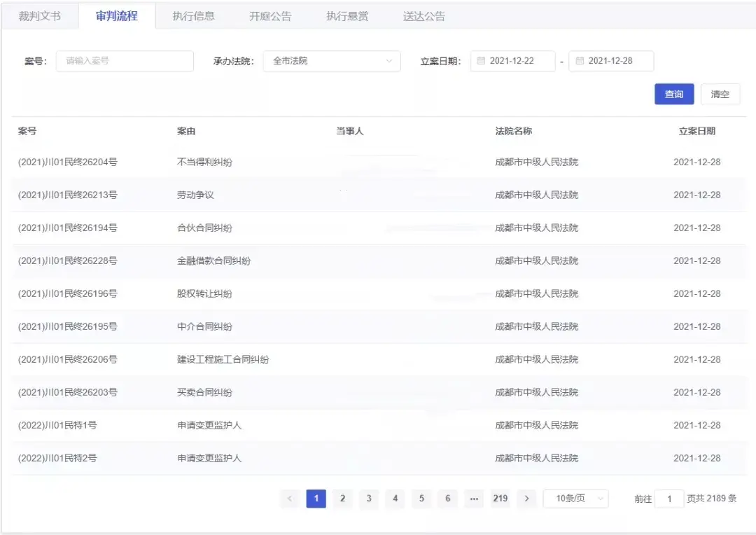Expand the 承办法院 court dropdown
This screenshot has width=756, height=535.
pyautogui.click(x=332, y=61)
